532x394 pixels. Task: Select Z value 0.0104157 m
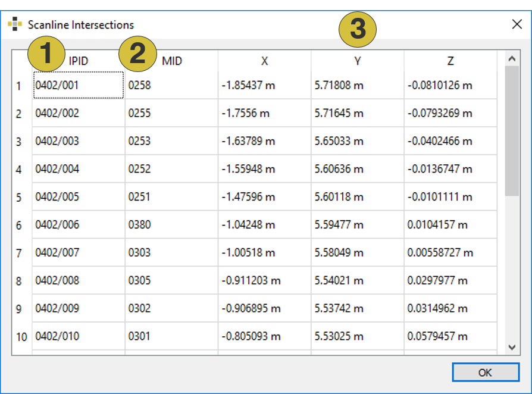pos(450,224)
